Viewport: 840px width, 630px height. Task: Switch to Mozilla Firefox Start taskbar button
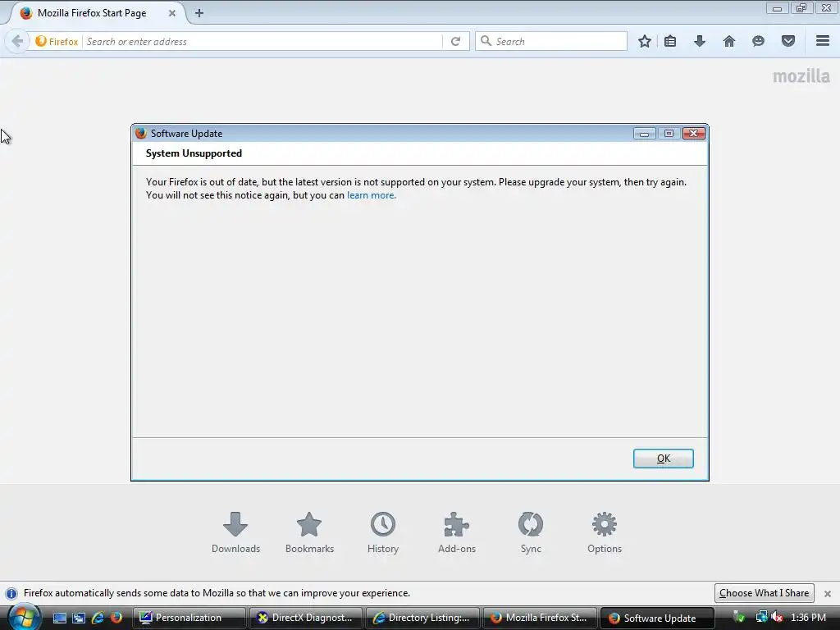[540, 618]
